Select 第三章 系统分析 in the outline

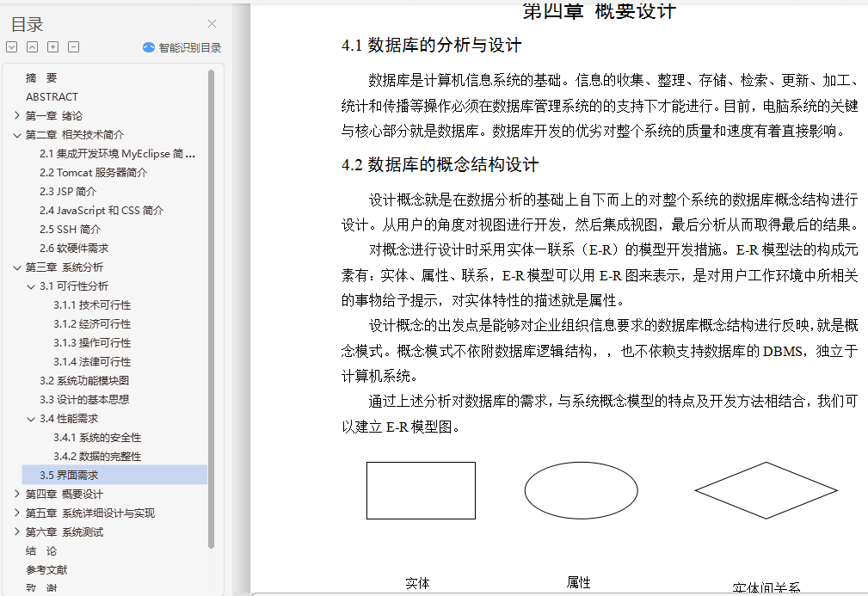pyautogui.click(x=65, y=267)
